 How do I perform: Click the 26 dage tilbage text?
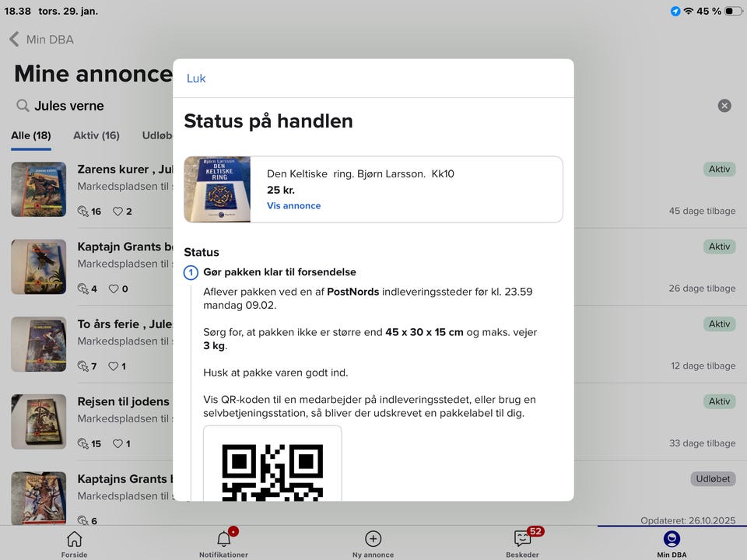(702, 289)
